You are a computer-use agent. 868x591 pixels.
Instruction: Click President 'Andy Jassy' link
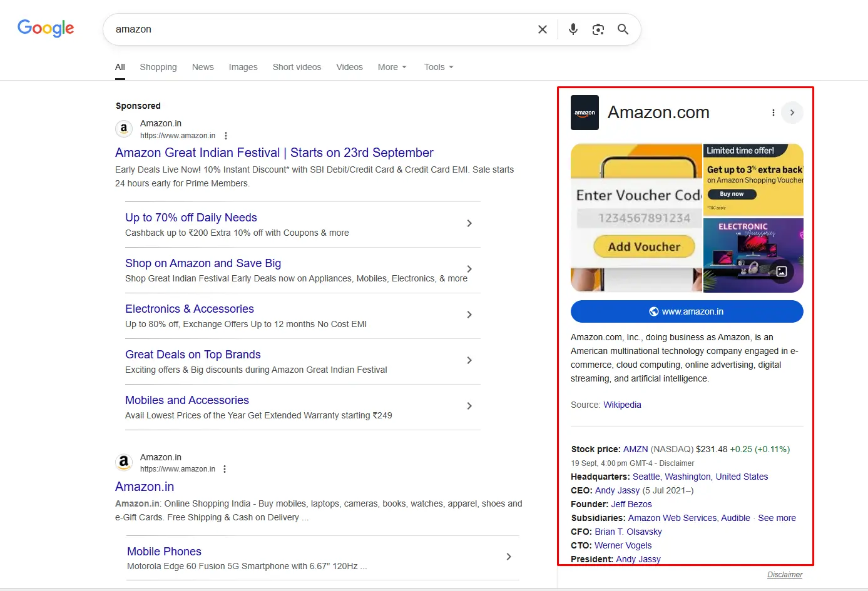638,559
